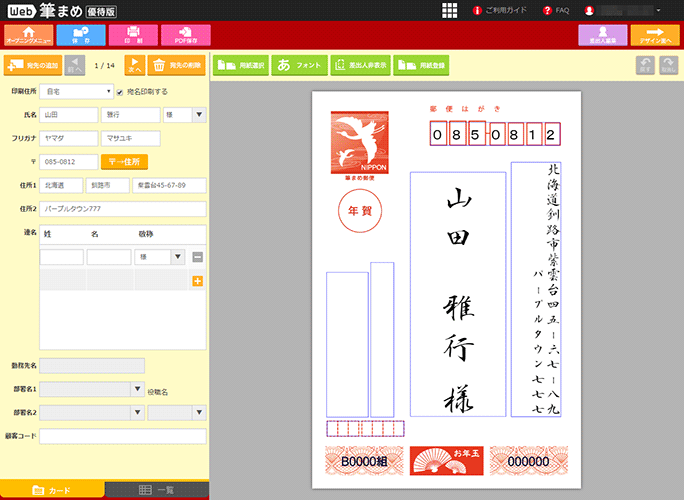This screenshot has height=500, width=684.
Task: Click the street address field 紫雲台45-67-89
Action: (169, 185)
